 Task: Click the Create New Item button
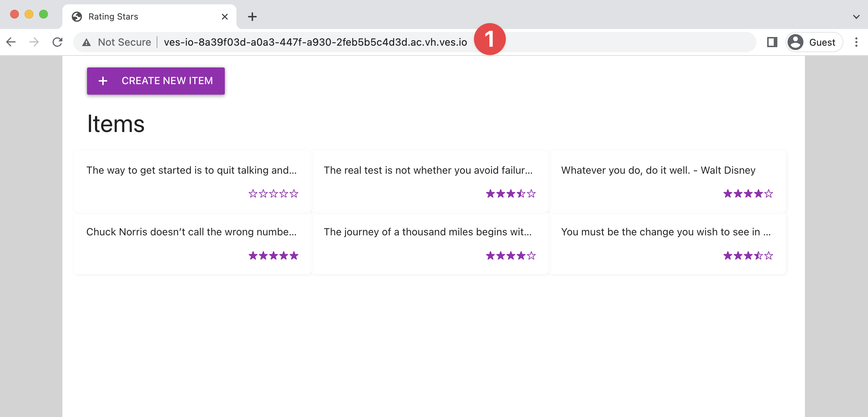coord(156,81)
